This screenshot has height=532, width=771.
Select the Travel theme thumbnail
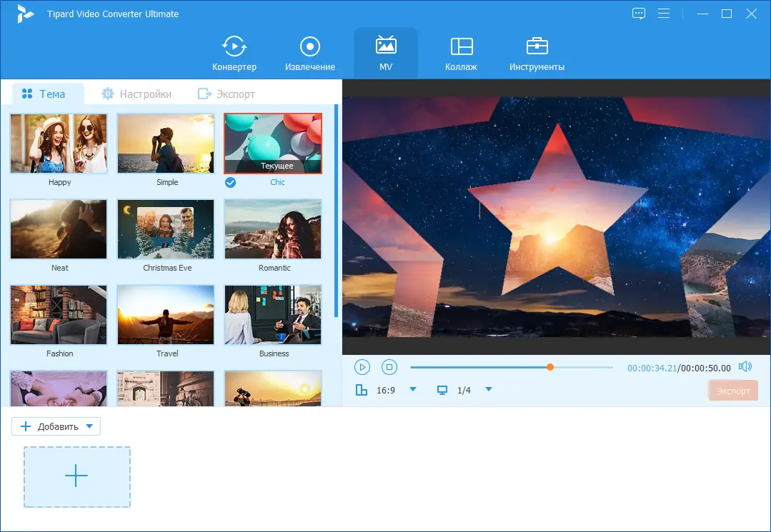[x=166, y=315]
